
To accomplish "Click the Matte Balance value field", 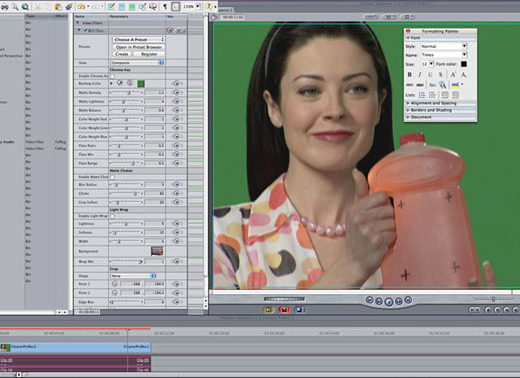I will [155, 110].
